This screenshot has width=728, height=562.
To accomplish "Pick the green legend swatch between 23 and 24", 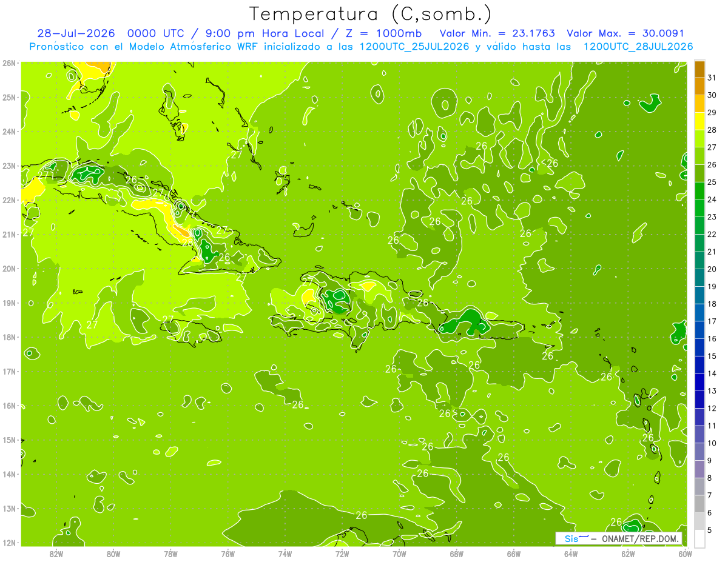I will pos(700,208).
